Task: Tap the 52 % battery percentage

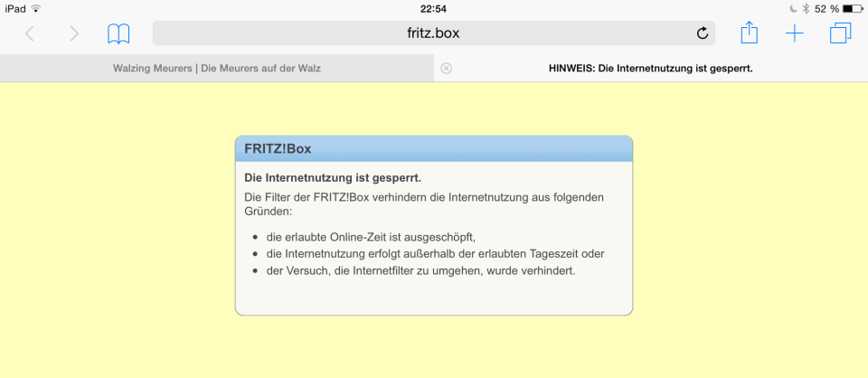Action: 826,8
